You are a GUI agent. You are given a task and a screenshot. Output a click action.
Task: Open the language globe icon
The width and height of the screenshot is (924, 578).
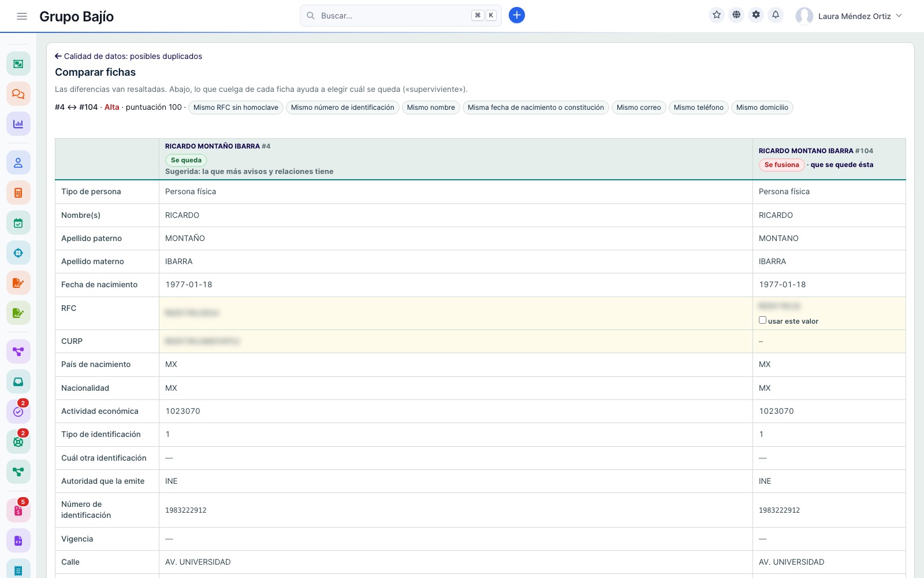click(736, 15)
